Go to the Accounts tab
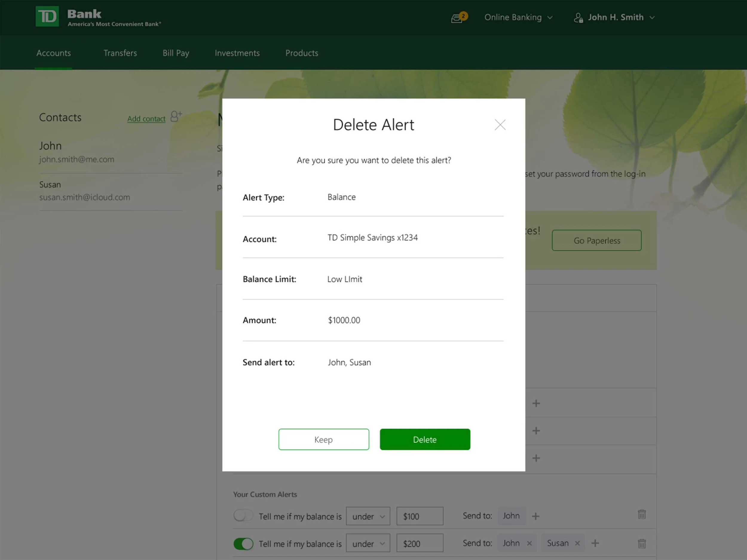747x560 pixels. (54, 53)
